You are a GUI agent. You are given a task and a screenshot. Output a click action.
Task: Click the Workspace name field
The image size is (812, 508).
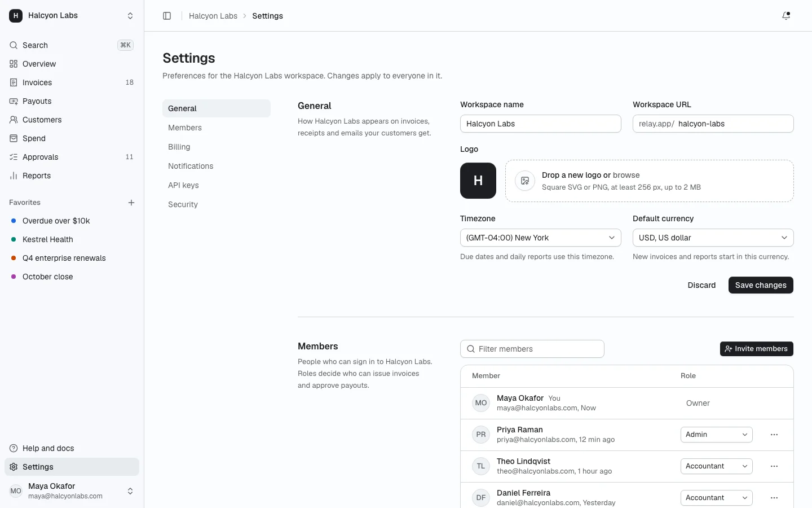[x=541, y=124]
